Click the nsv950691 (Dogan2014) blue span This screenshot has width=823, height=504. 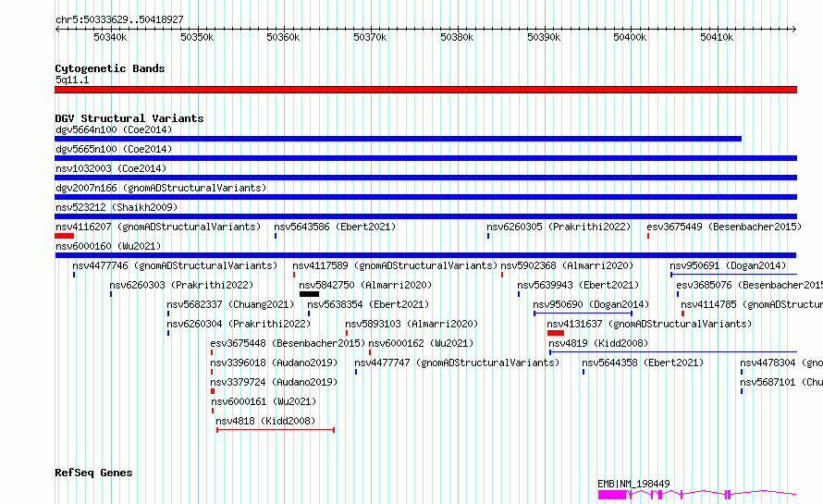pyautogui.click(x=734, y=275)
